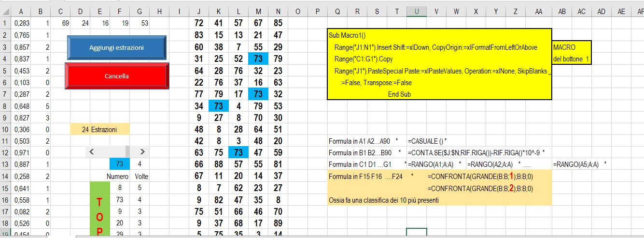Click the thumb of the scroll bar control in row 12
The image size is (644, 238).
pos(128,151)
